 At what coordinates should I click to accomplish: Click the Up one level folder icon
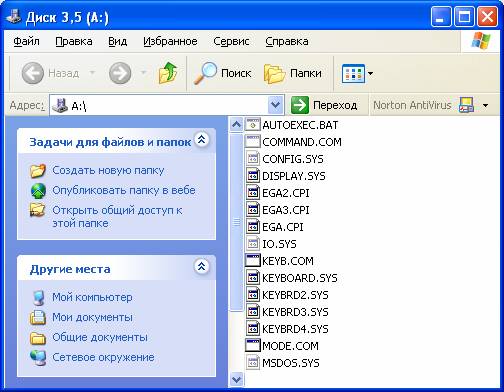(168, 73)
